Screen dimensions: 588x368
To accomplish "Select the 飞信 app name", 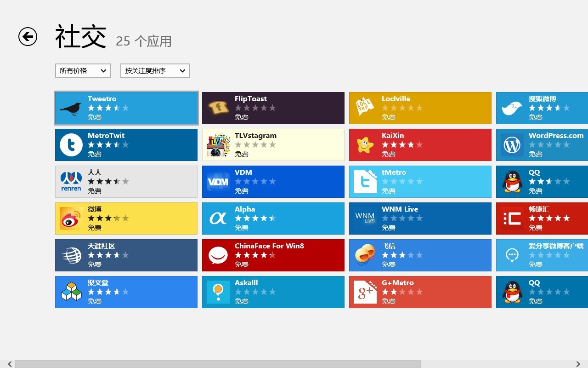I will [388, 246].
